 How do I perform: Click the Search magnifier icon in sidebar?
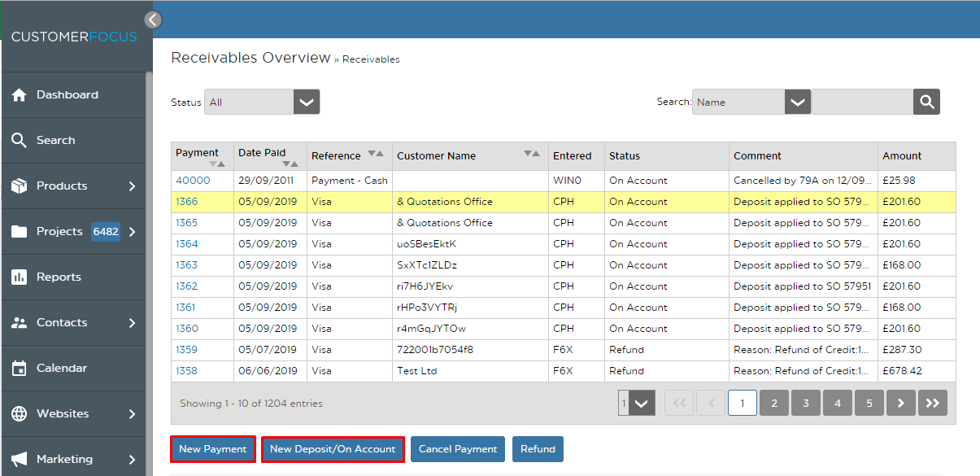20,140
